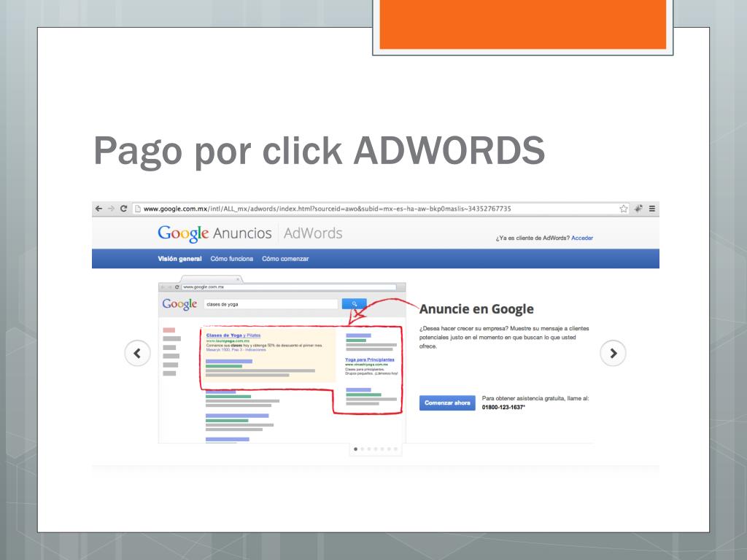Select the first carousel dot
This screenshot has width=747, height=560.
(x=355, y=449)
